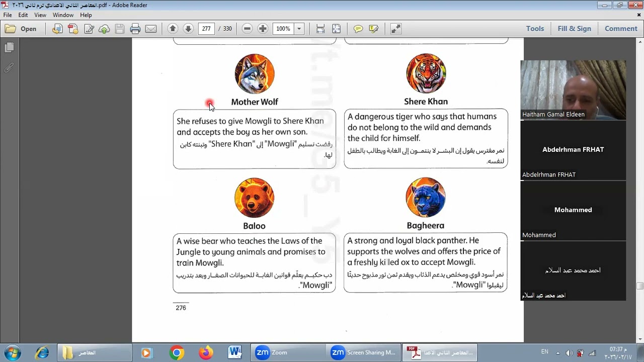Open Internet Explorer from taskbar
Viewport: 644px width, 362px height.
point(42,353)
